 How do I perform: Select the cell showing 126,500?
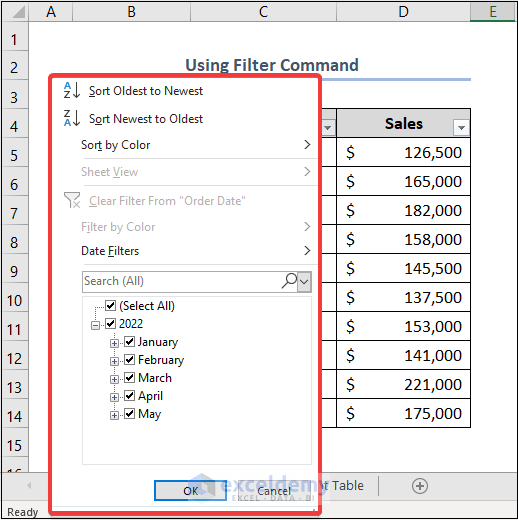[x=403, y=152]
